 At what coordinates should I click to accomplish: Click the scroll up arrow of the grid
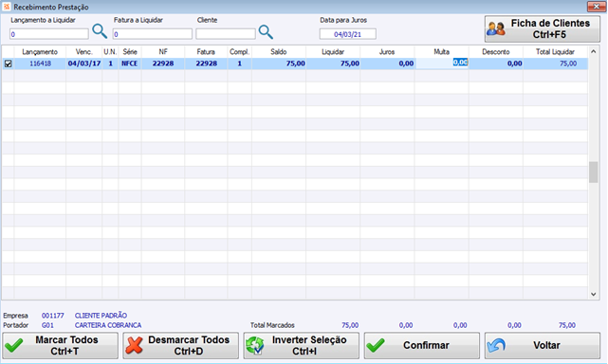(593, 51)
